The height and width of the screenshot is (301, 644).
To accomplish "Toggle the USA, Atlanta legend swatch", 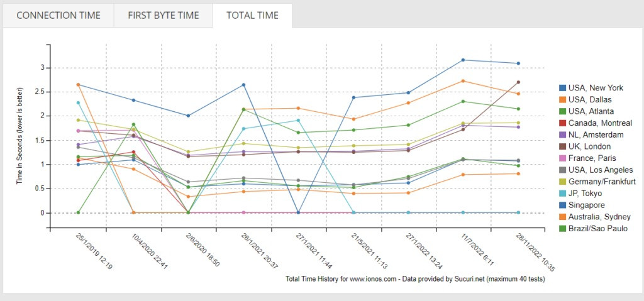I will pyautogui.click(x=563, y=111).
